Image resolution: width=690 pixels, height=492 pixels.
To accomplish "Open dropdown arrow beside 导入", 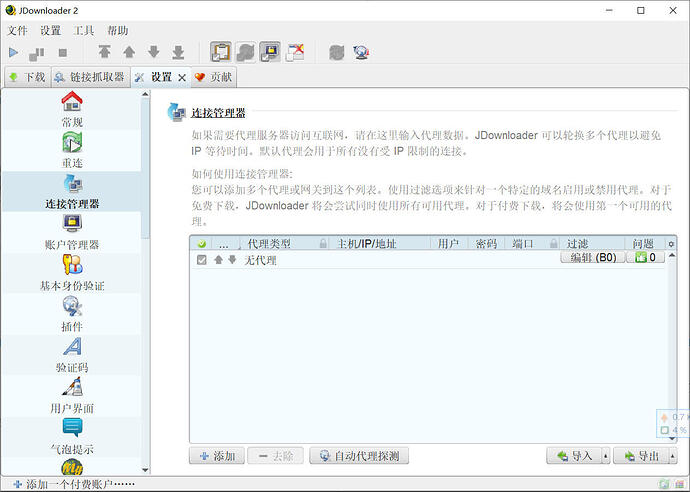I will click(606, 456).
